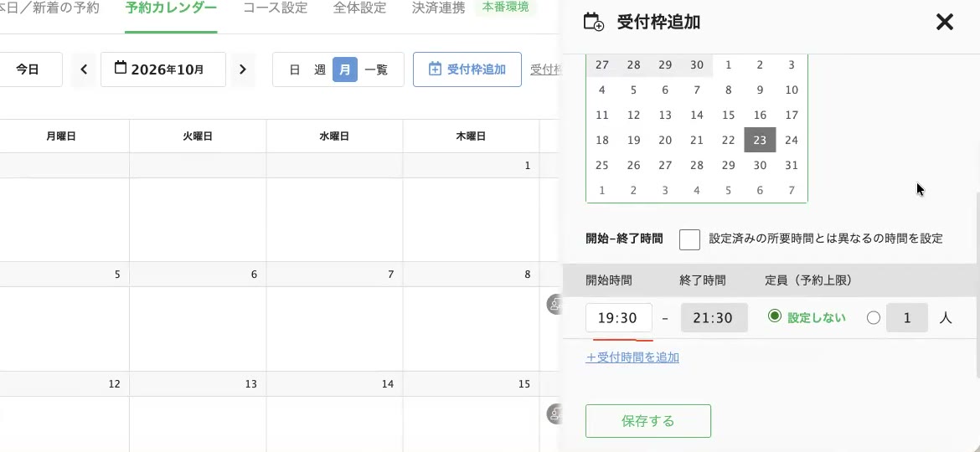Go to previous month with left chevron
The width and height of the screenshot is (980, 452).
click(84, 69)
